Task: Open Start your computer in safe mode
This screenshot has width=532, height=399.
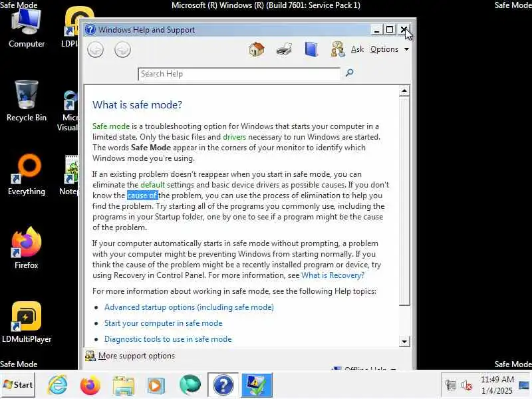Action: coord(163,323)
